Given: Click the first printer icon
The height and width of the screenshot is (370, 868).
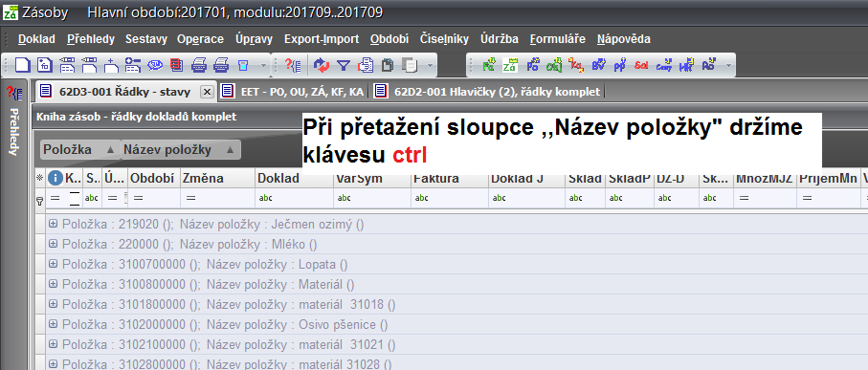Looking at the screenshot, I should [199, 65].
